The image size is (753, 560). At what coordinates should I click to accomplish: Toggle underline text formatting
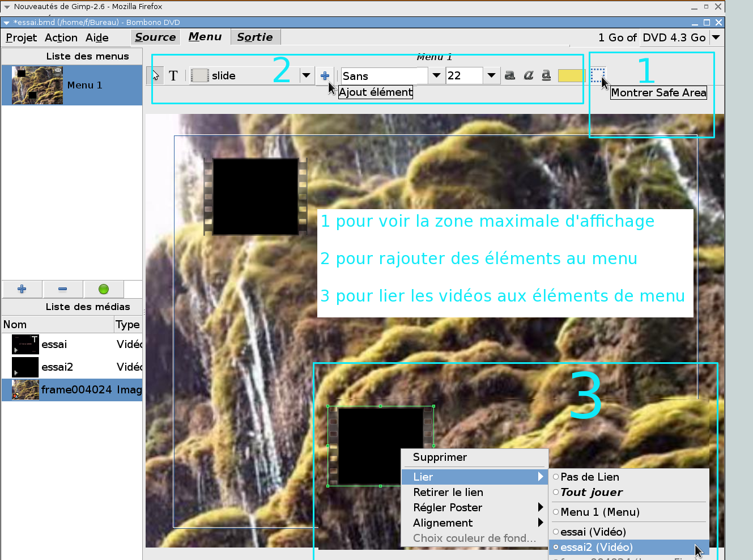click(546, 75)
